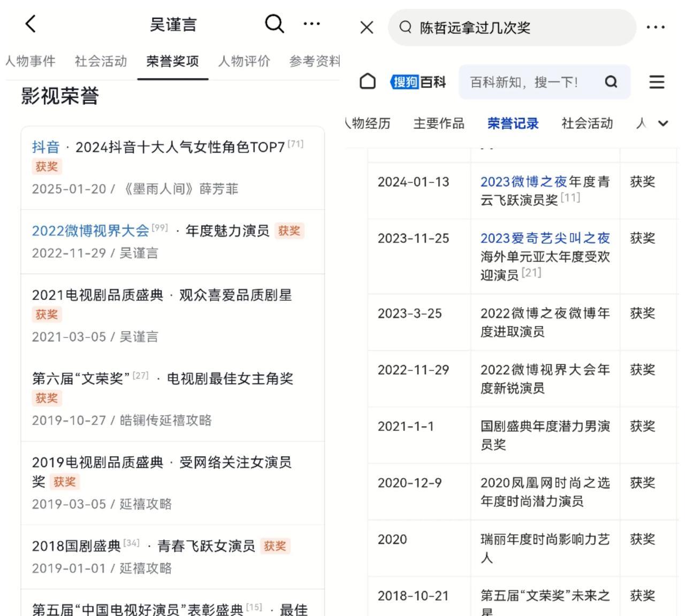Open citation [11] reference
685x616 pixels.
click(570, 197)
